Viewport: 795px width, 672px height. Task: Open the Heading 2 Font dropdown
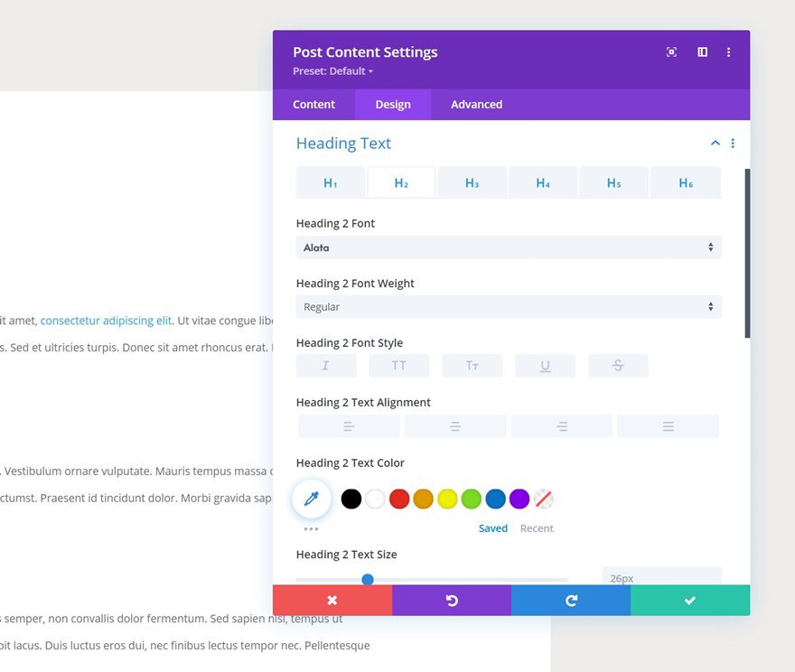click(509, 247)
